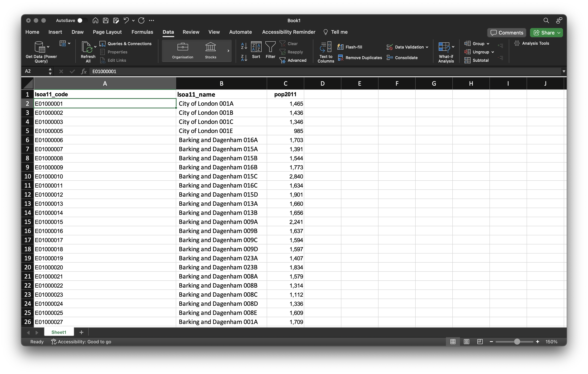Screen dimensions: 588x374
Task: Open the Formulas ribbon tab
Action: [x=142, y=32]
